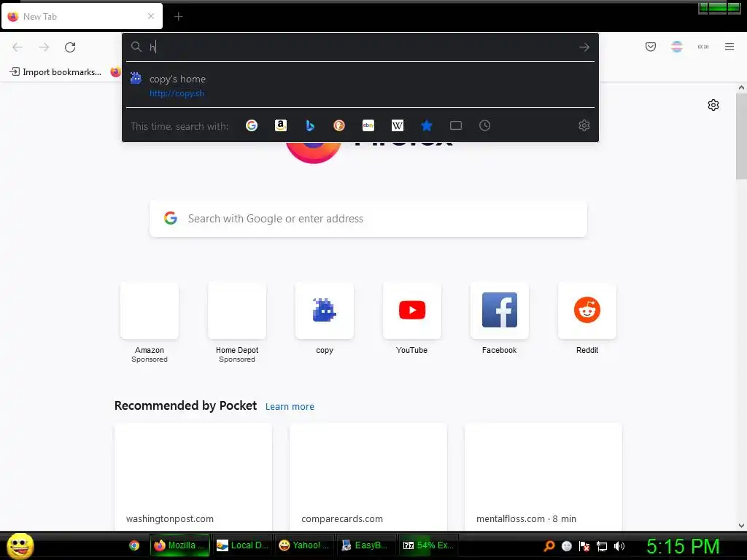Switch to Mozilla Firefox taskbar button
The width and height of the screenshot is (747, 560).
tap(180, 545)
